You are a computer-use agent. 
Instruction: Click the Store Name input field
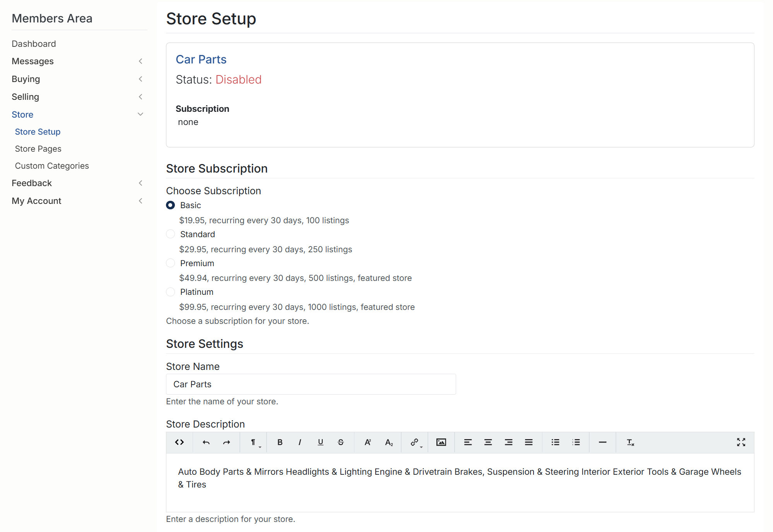[311, 384]
